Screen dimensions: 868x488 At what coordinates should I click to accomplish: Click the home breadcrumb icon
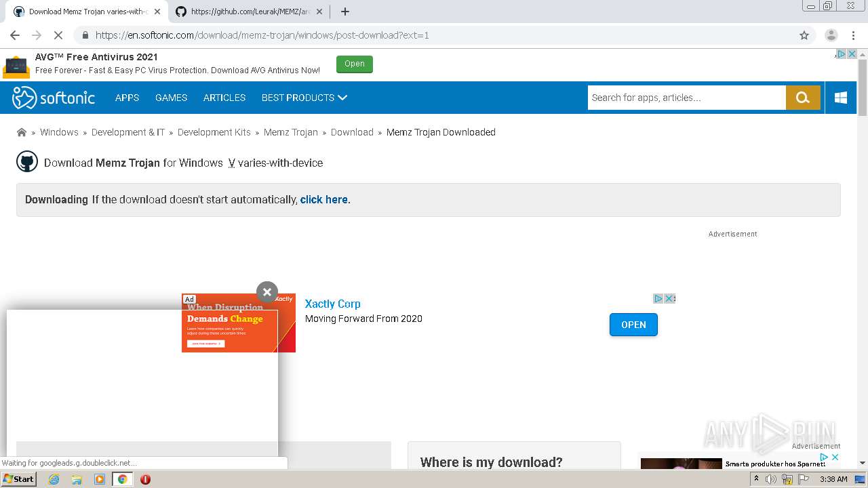(22, 132)
